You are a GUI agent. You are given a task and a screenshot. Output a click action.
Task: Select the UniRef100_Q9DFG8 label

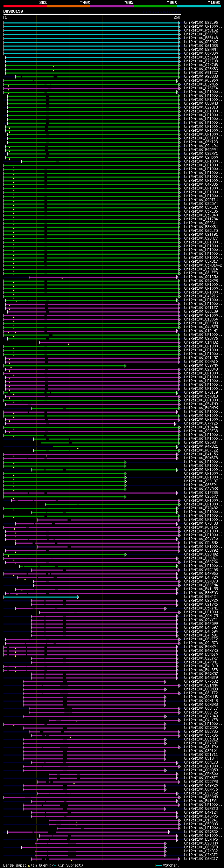pos(201,431)
